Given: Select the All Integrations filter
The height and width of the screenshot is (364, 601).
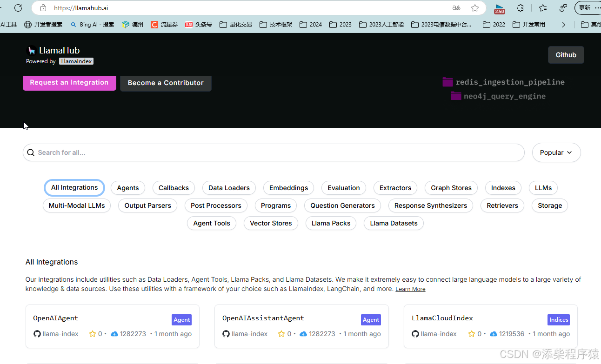Looking at the screenshot, I should [x=74, y=188].
